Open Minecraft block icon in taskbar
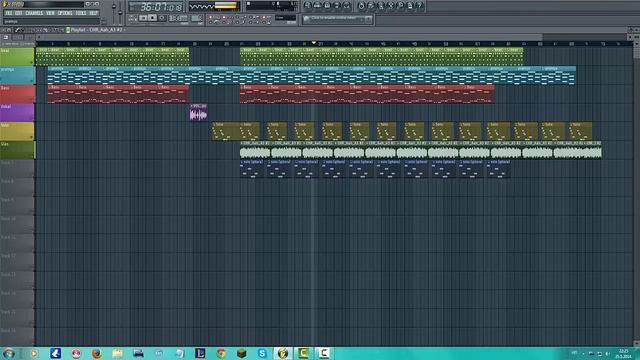Viewport: 640px width, 360px height. pyautogui.click(x=242, y=353)
